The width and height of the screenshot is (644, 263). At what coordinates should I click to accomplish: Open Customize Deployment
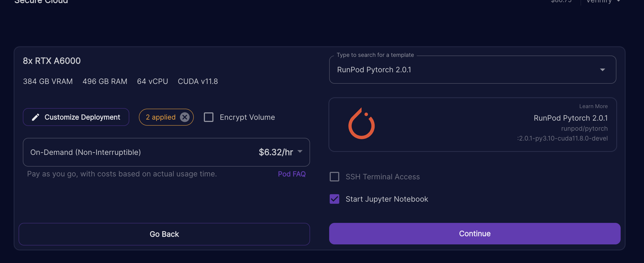click(x=76, y=117)
